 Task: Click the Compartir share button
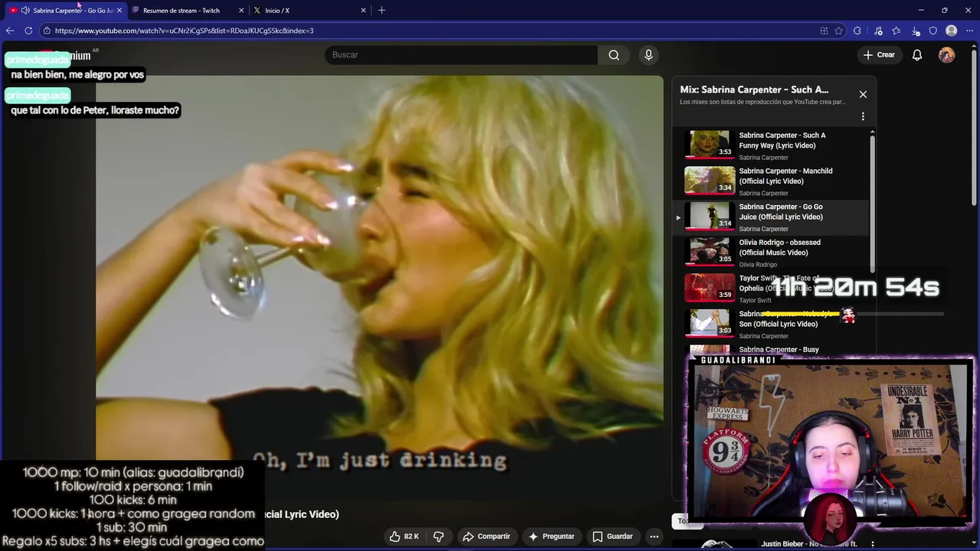click(486, 536)
